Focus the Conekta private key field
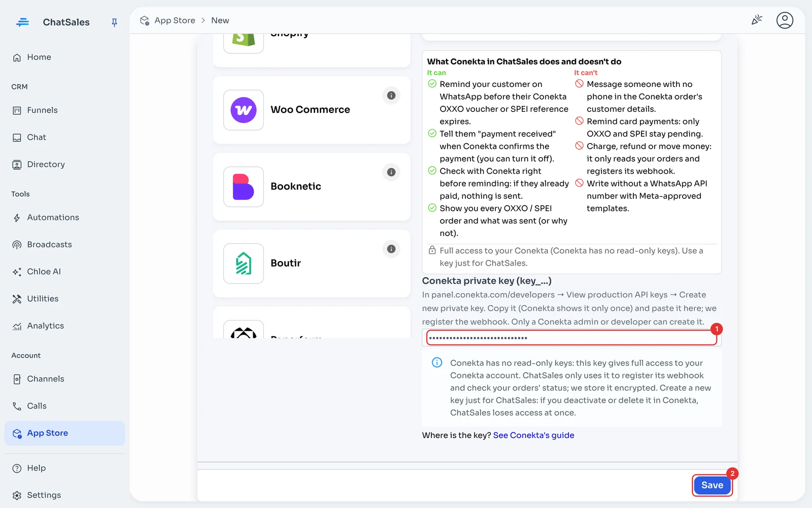Viewport: 812px width, 508px height. pyautogui.click(x=571, y=338)
